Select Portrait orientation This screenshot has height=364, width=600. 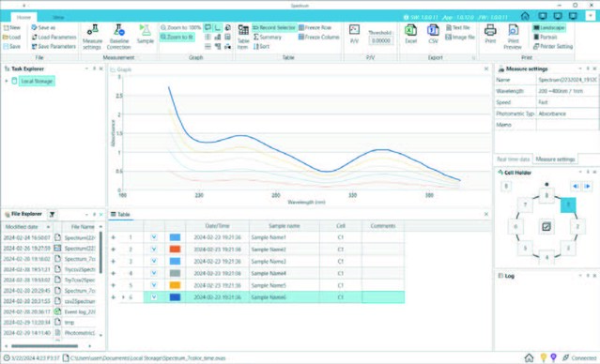546,38
